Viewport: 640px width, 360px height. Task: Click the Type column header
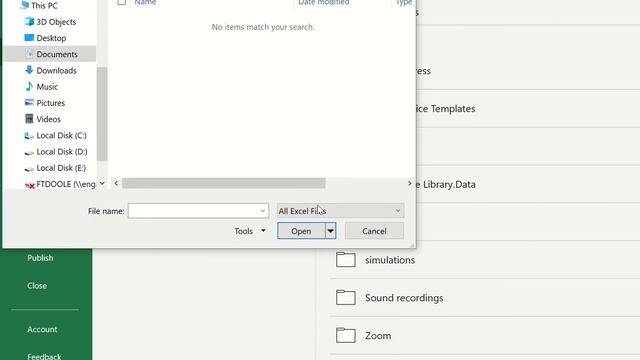coord(404,2)
